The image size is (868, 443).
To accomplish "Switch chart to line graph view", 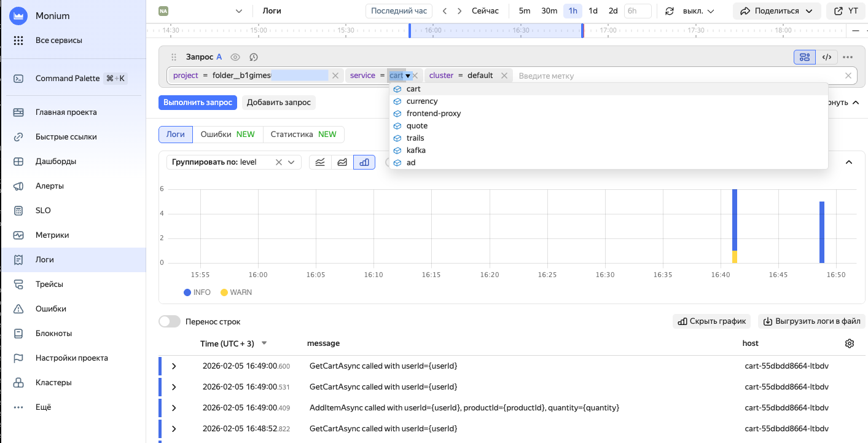I will 320,162.
